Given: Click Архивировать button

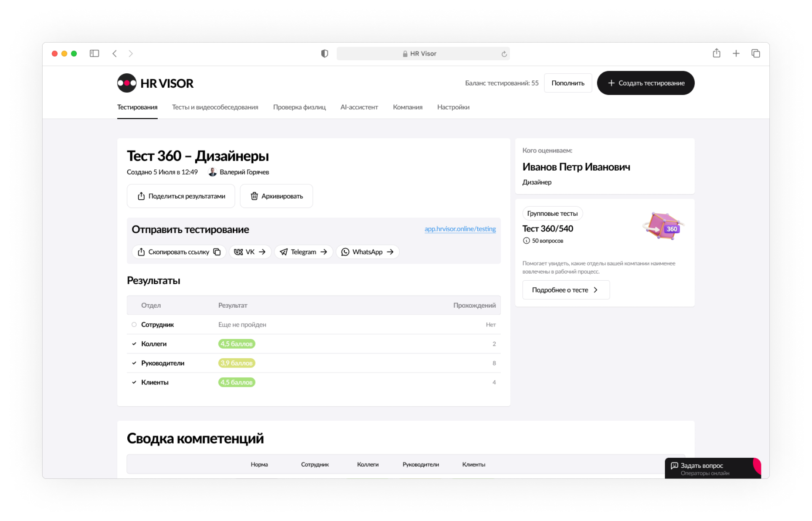Looking at the screenshot, I should tap(277, 196).
